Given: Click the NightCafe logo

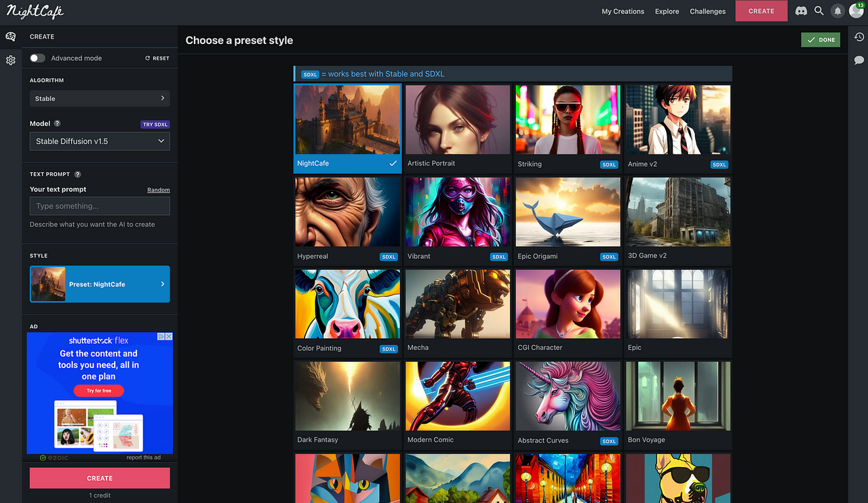Looking at the screenshot, I should 34,10.
